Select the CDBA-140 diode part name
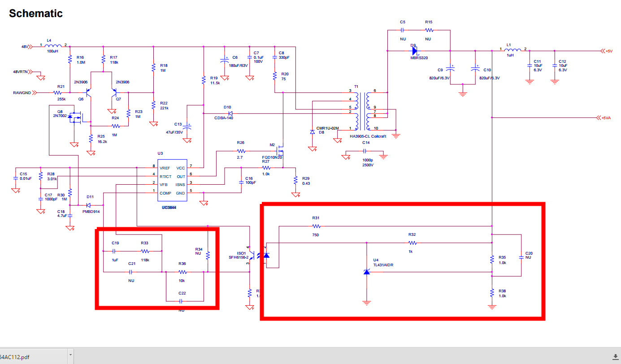Viewport: 621px width, 364px height. 224,118
